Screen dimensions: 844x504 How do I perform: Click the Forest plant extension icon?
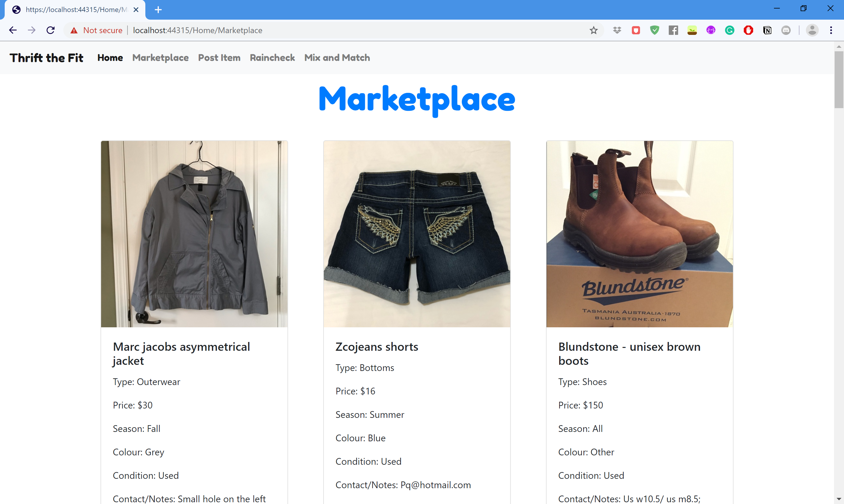click(x=692, y=30)
